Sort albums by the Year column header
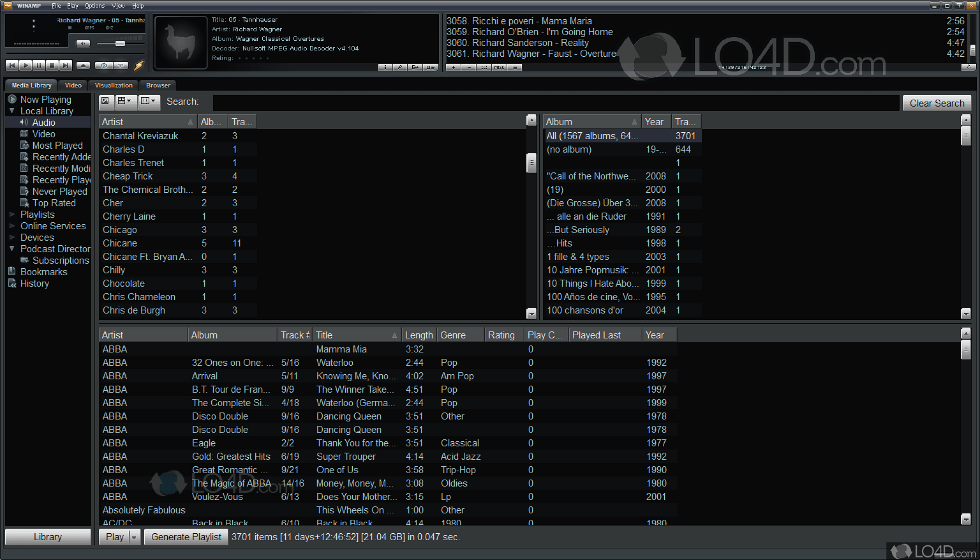The width and height of the screenshot is (980, 560). [x=657, y=122]
